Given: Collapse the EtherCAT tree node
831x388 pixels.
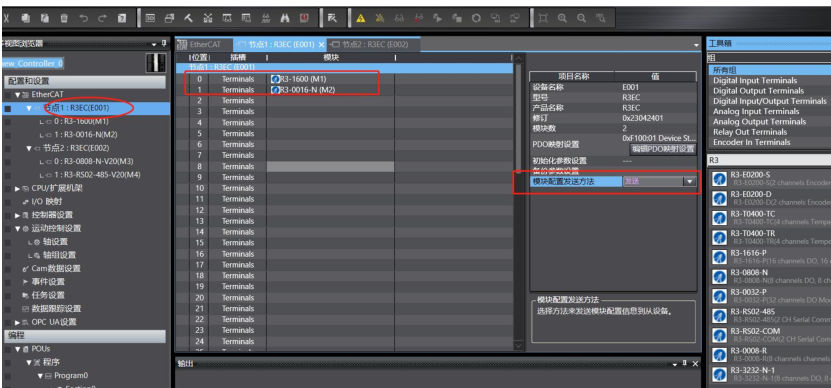Looking at the screenshot, I should 17,95.
